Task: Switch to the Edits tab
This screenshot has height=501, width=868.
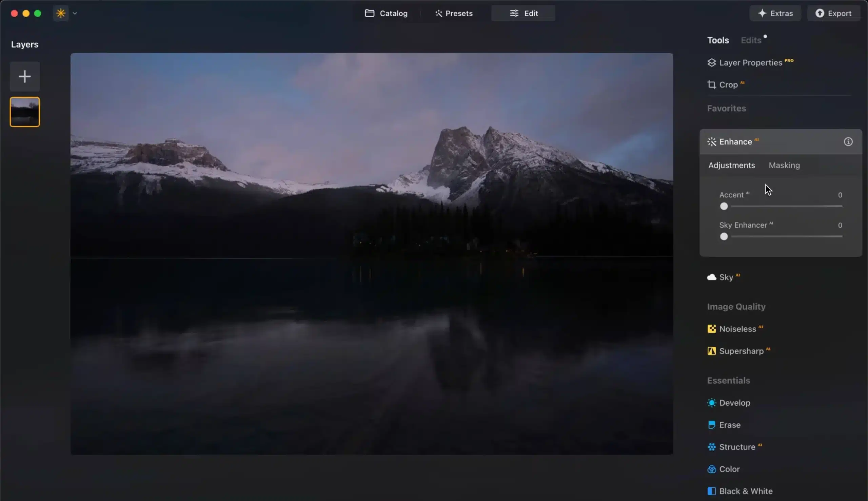Action: pyautogui.click(x=751, y=40)
